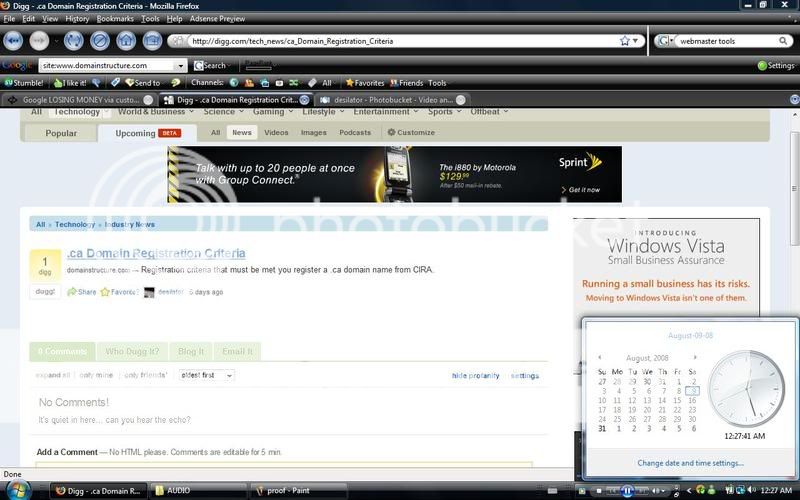The width and height of the screenshot is (800, 500).
Task: Open the oldest first sort dropdown
Action: click(207, 375)
